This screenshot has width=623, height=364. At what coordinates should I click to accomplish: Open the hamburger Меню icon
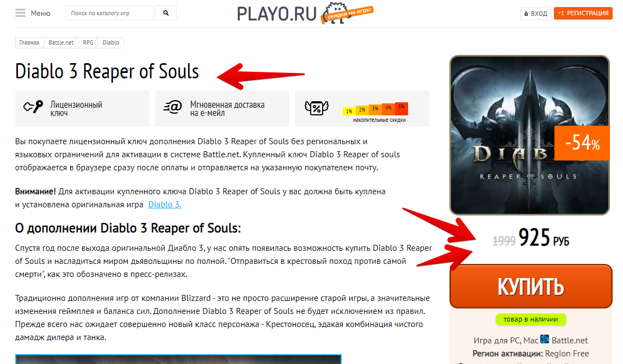click(20, 13)
